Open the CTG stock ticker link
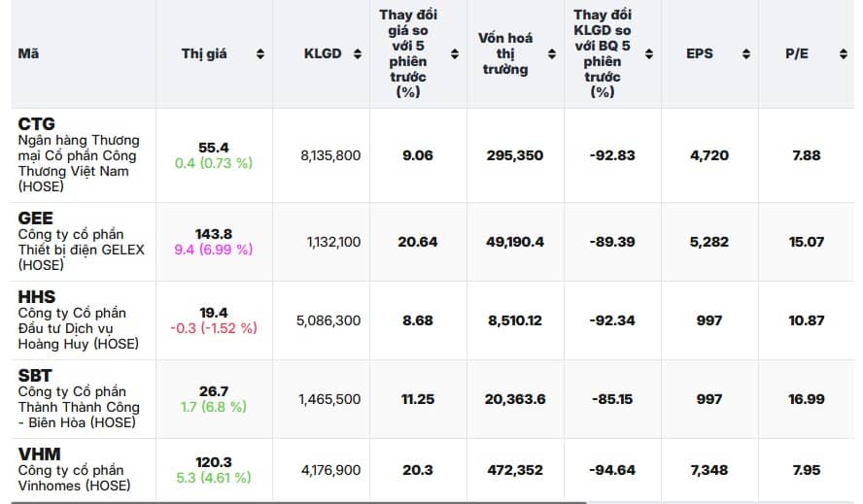The width and height of the screenshot is (863, 504). [37, 124]
